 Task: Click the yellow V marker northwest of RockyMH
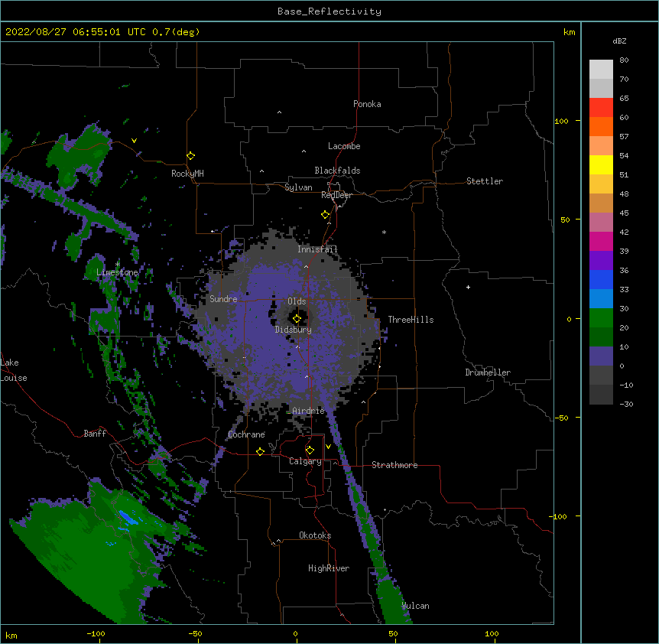click(x=134, y=141)
